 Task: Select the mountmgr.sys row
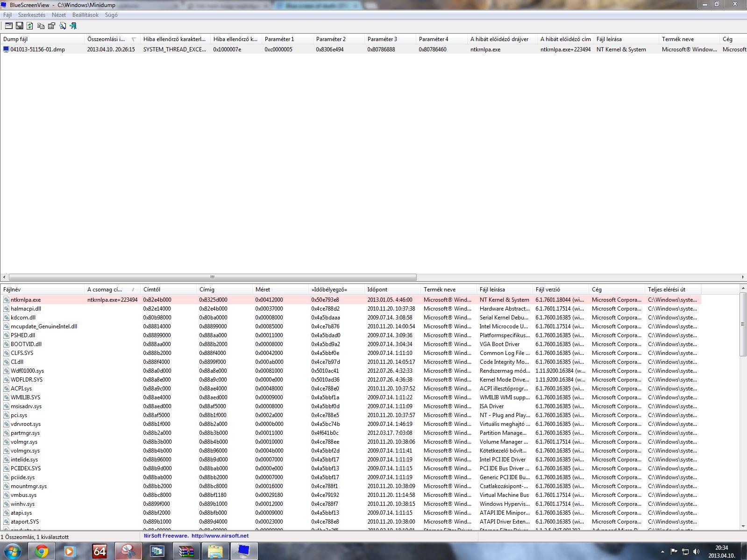click(351, 486)
